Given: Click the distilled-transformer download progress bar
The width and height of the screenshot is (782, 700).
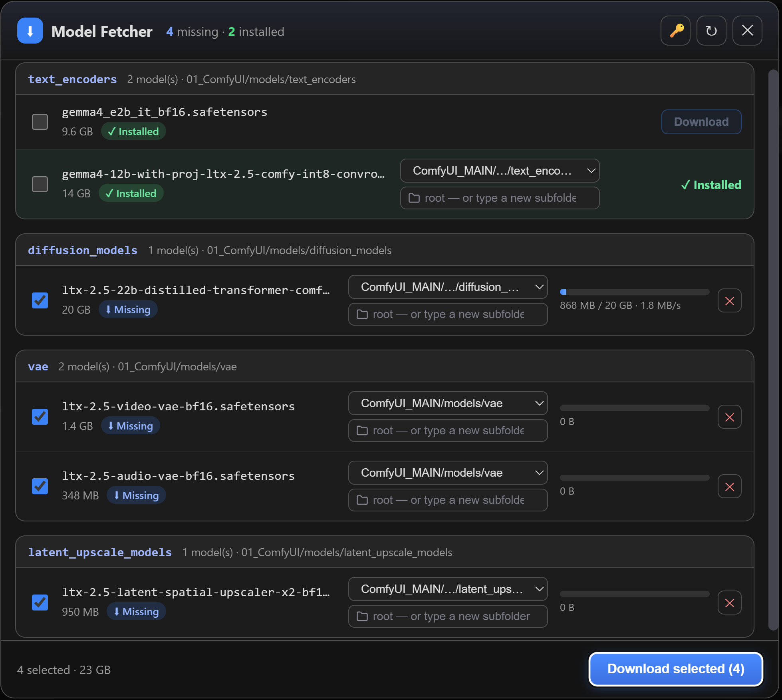Looking at the screenshot, I should click(x=635, y=292).
